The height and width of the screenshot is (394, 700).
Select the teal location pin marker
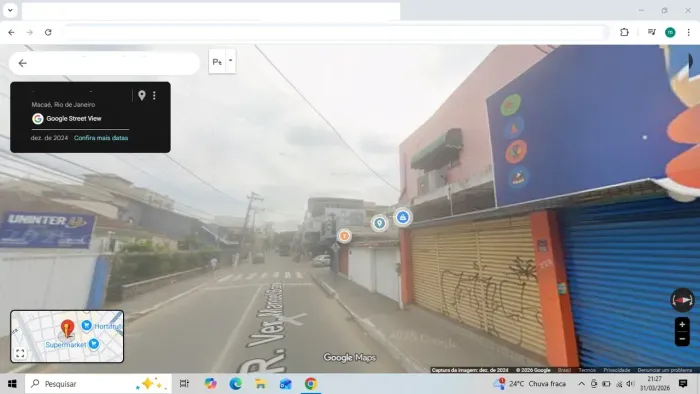[x=379, y=223]
